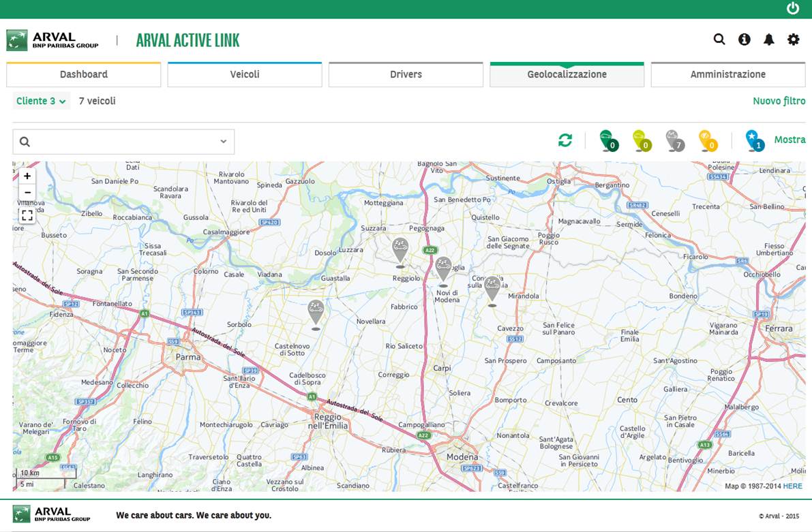Image resolution: width=812 pixels, height=532 pixels.
Task: Filter by dark green vehicle pin showing 0
Action: (x=608, y=140)
